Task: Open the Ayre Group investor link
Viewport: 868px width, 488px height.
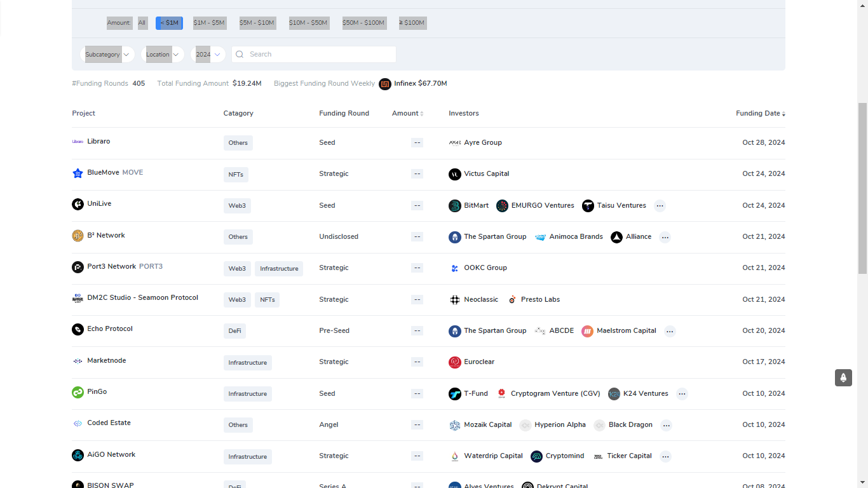Action: tap(483, 142)
